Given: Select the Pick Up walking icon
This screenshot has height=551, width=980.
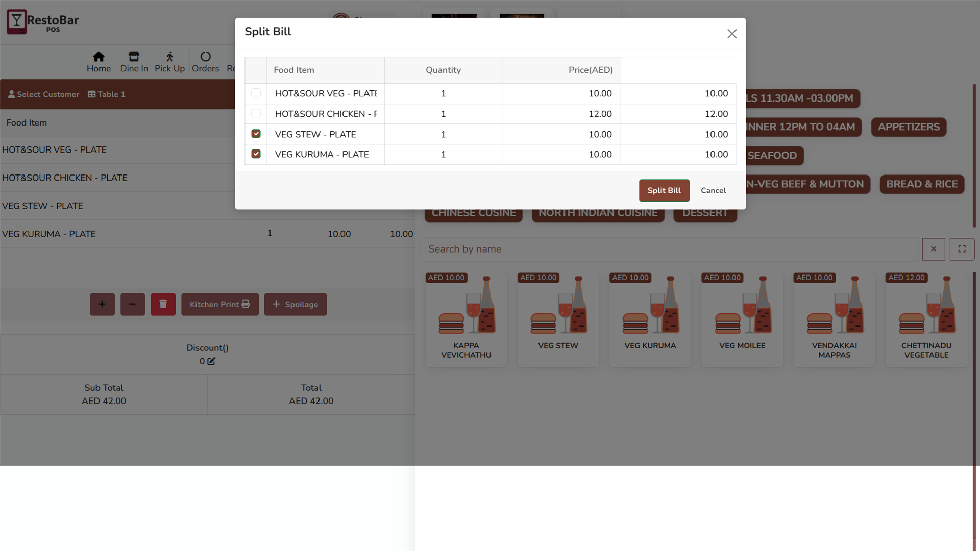Looking at the screenshot, I should coord(169,57).
